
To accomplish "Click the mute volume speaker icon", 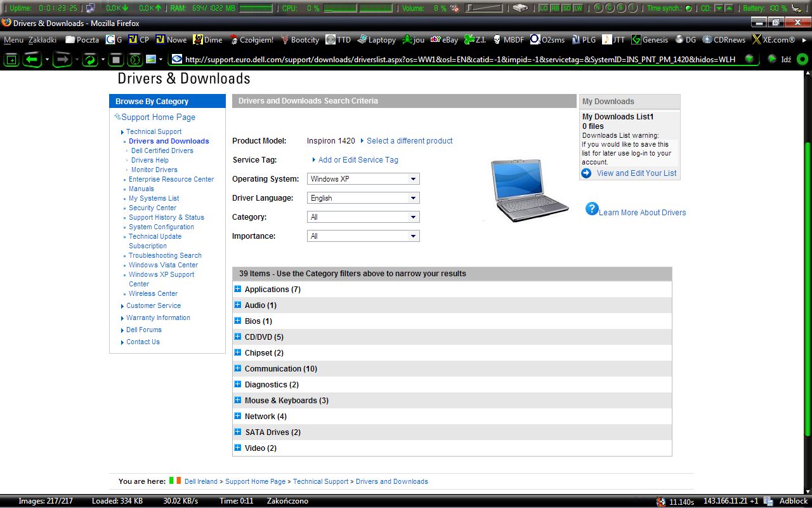I will (x=454, y=8).
